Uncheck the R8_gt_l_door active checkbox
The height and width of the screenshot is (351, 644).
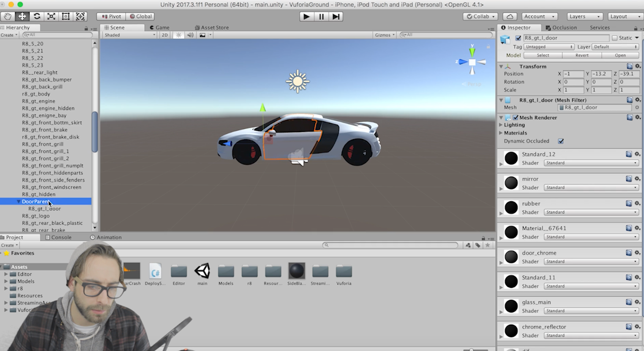coord(518,38)
